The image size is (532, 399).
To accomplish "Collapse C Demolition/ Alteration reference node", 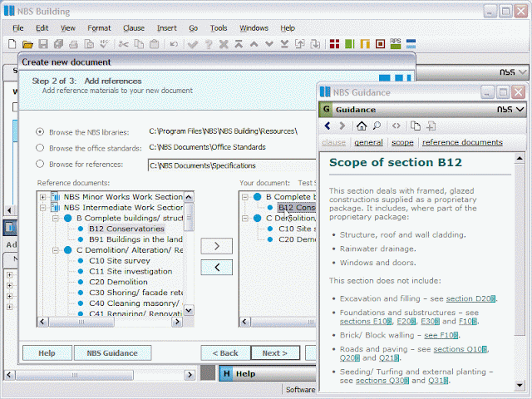I will coord(56,250).
